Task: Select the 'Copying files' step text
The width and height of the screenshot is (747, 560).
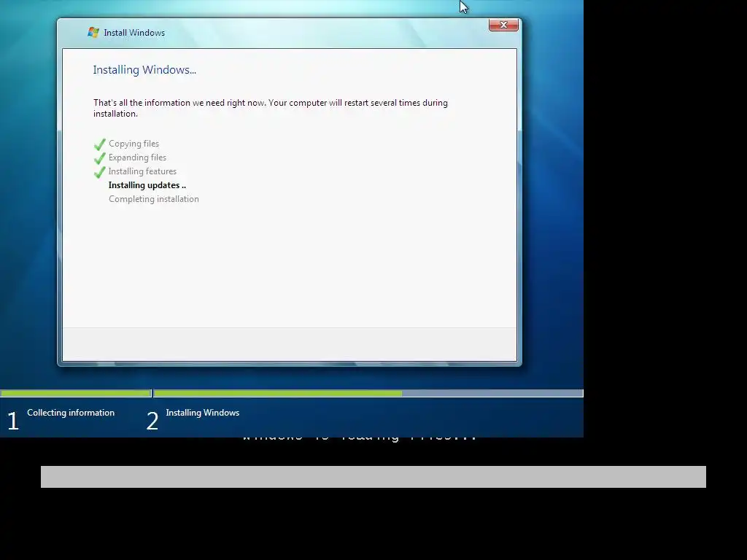Action: [x=134, y=144]
